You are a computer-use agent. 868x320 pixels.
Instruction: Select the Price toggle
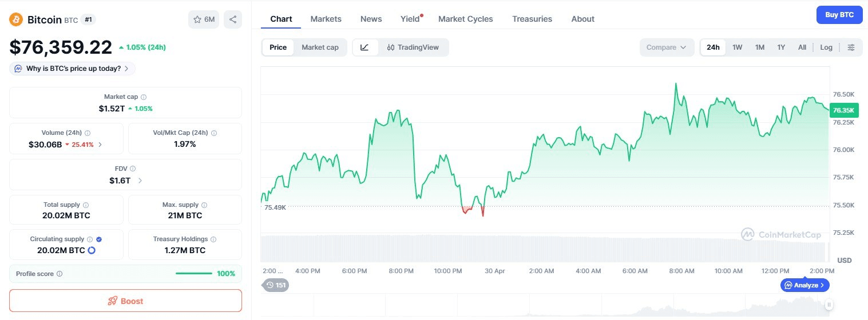(x=278, y=47)
